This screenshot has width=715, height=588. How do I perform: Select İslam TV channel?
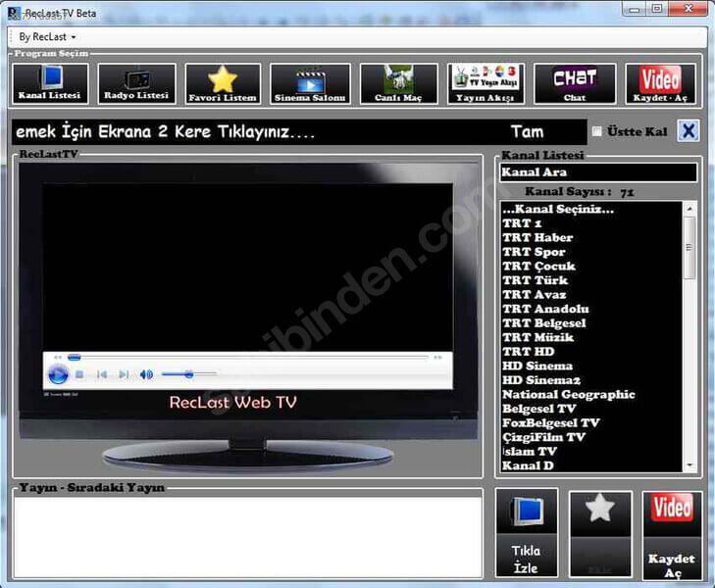(x=591, y=452)
